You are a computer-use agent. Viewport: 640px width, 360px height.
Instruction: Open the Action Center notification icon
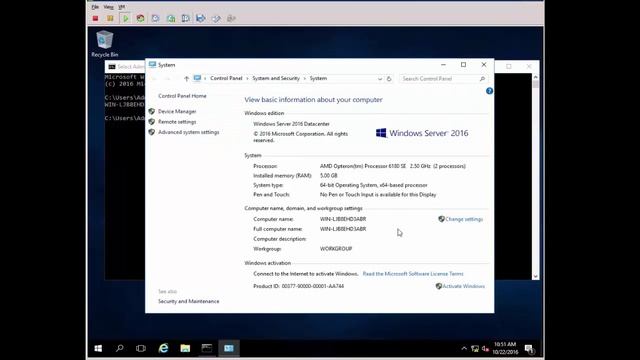(x=529, y=349)
